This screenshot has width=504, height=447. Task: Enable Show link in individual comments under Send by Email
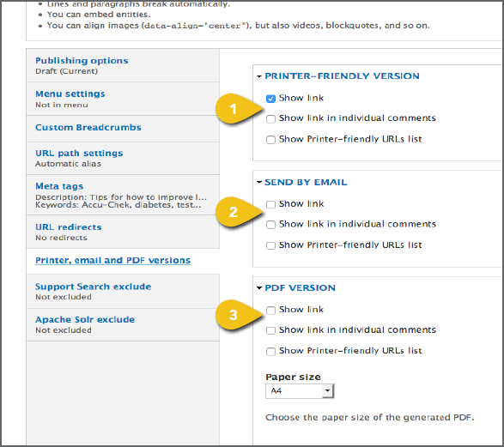tap(270, 225)
